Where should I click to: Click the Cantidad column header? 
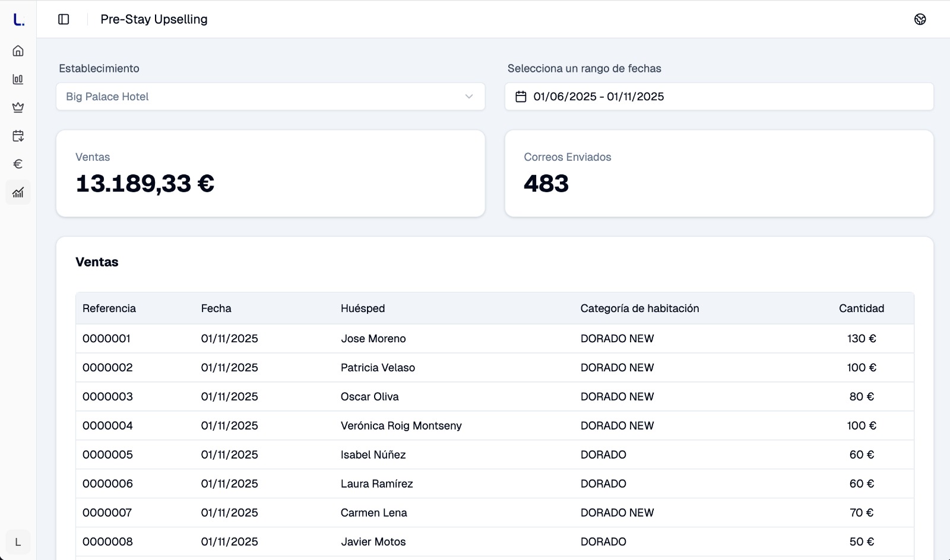tap(861, 308)
